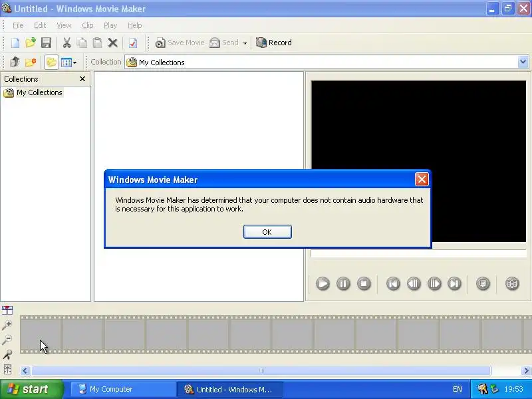Image resolution: width=532 pixels, height=399 pixels.
Task: Toggle the storyboard/timeline view icon
Action: coord(7,310)
